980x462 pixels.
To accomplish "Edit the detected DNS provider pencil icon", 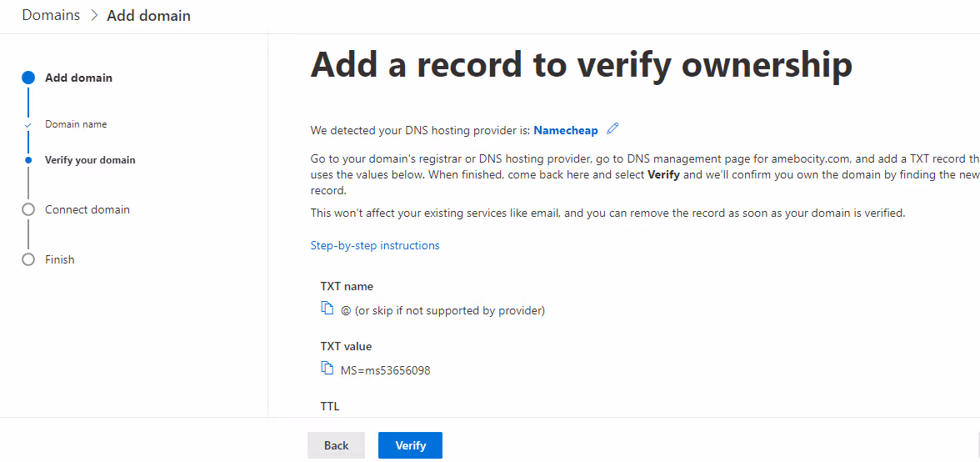I will coord(613,129).
